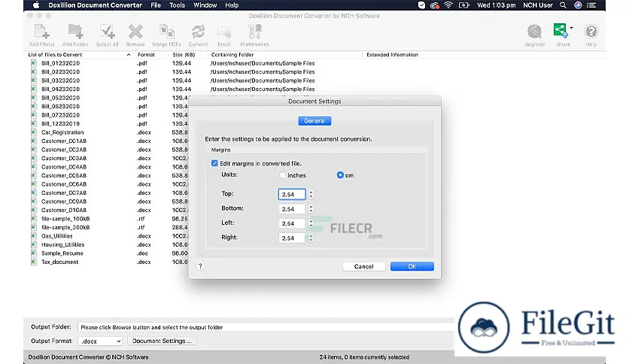The image size is (629, 364).
Task: Click the Apple menu icon
Action: click(x=36, y=5)
